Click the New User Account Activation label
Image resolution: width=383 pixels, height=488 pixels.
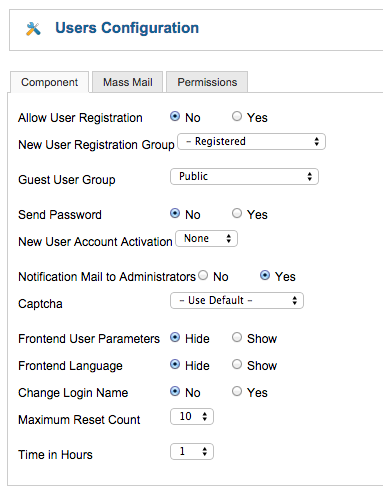[95, 242]
